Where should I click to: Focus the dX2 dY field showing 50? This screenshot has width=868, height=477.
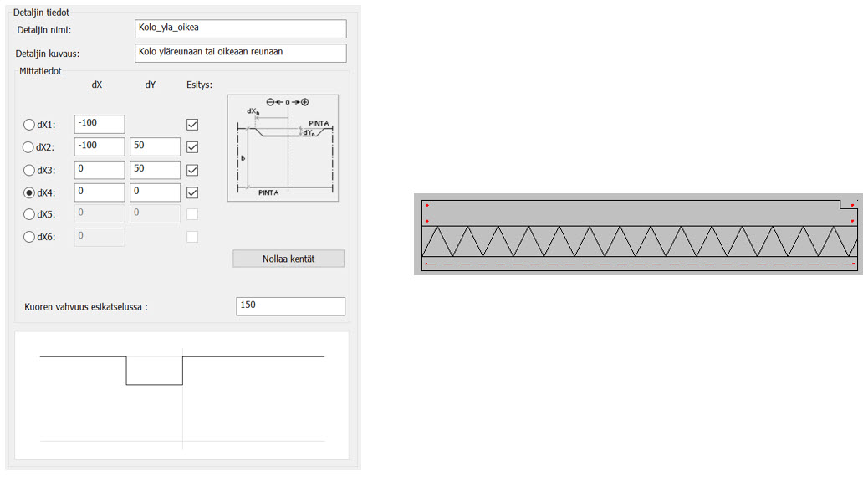click(x=155, y=146)
